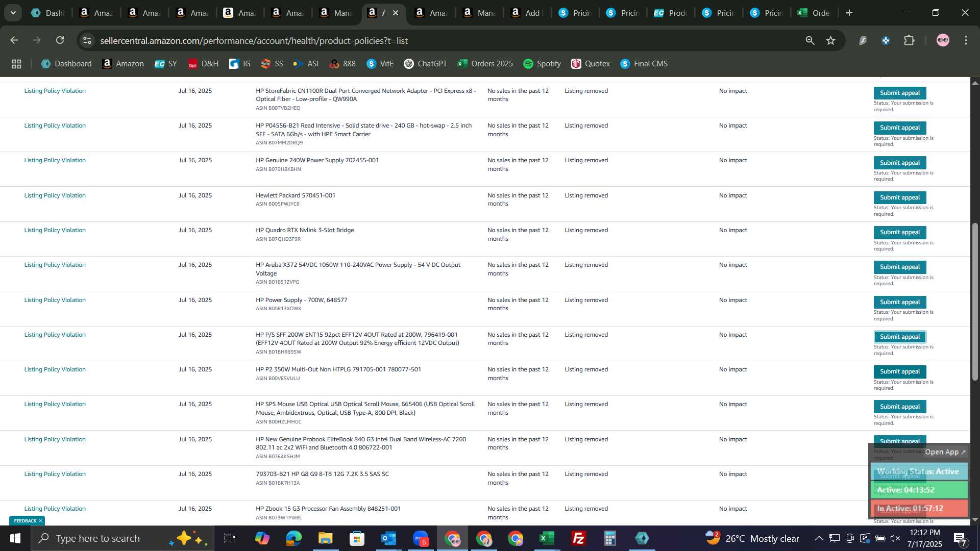Open Listing Policy Violation for HP Probook EliteBook row
This screenshot has height=551, width=980.
(x=55, y=439)
